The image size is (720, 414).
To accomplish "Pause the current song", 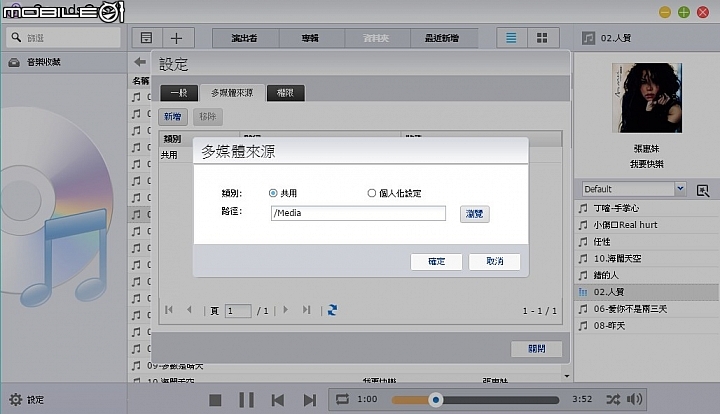I will click(x=247, y=400).
